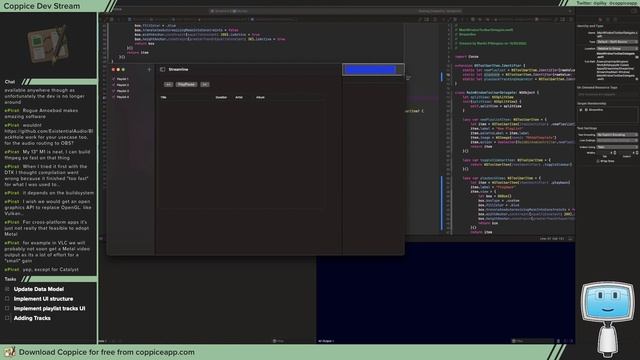Check the Implement UI structure task

pos(7,299)
